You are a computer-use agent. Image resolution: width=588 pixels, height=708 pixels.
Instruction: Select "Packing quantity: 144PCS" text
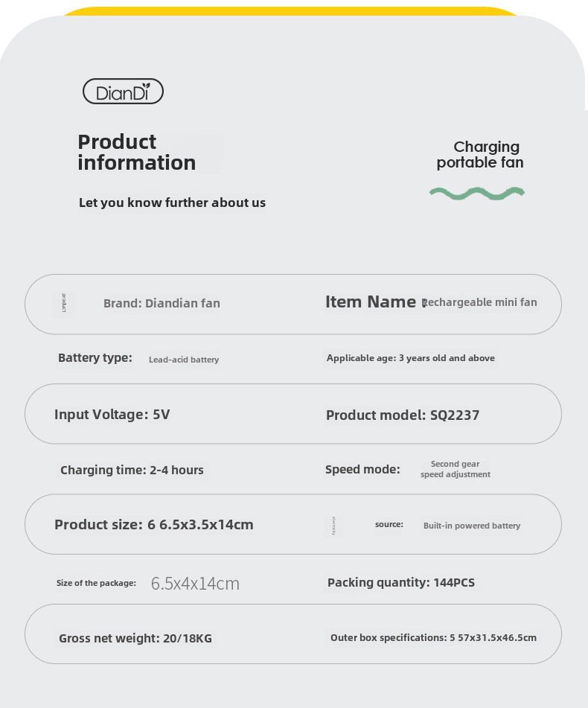(400, 582)
